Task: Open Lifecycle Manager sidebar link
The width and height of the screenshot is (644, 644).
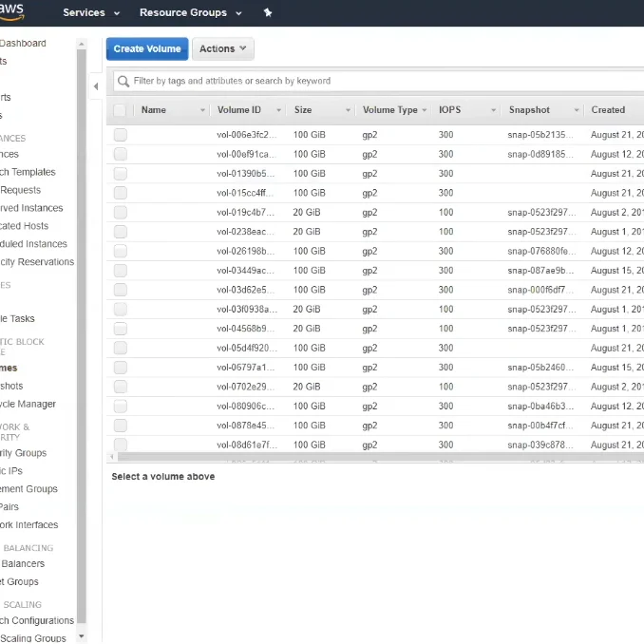Action: click(x=28, y=404)
